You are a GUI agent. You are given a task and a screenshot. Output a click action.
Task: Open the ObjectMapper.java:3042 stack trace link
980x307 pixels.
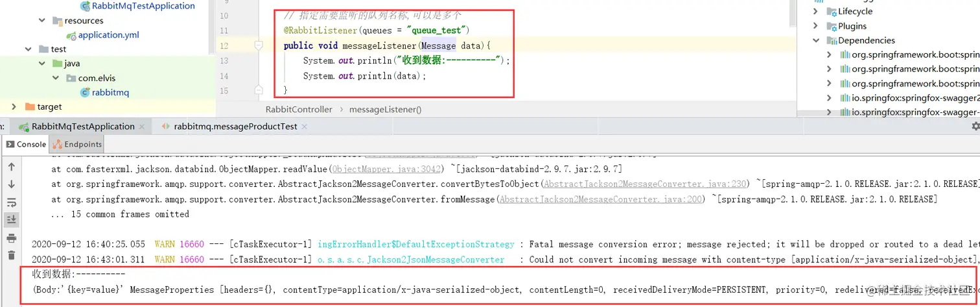[386, 168]
